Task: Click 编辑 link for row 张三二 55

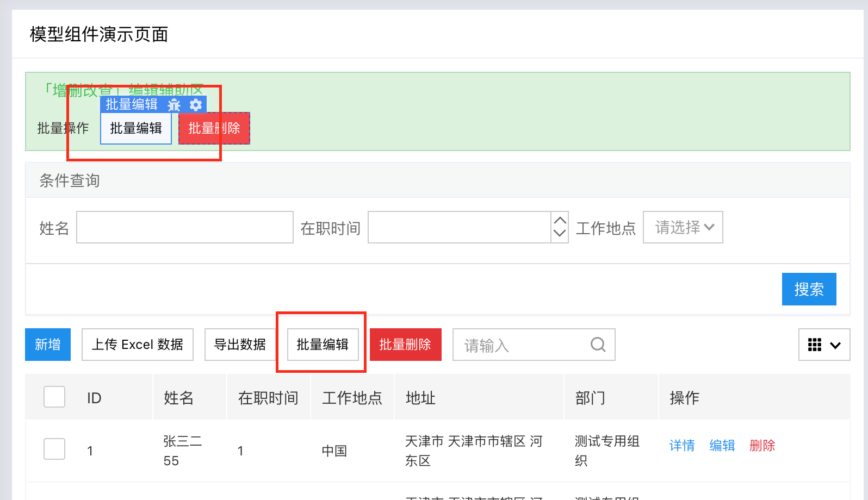Action: (x=722, y=446)
